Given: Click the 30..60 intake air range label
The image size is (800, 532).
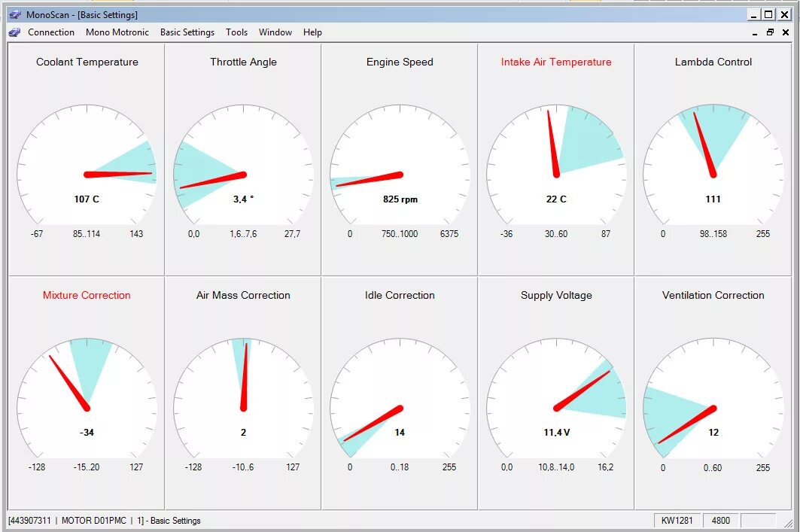Looking at the screenshot, I should pos(556,234).
